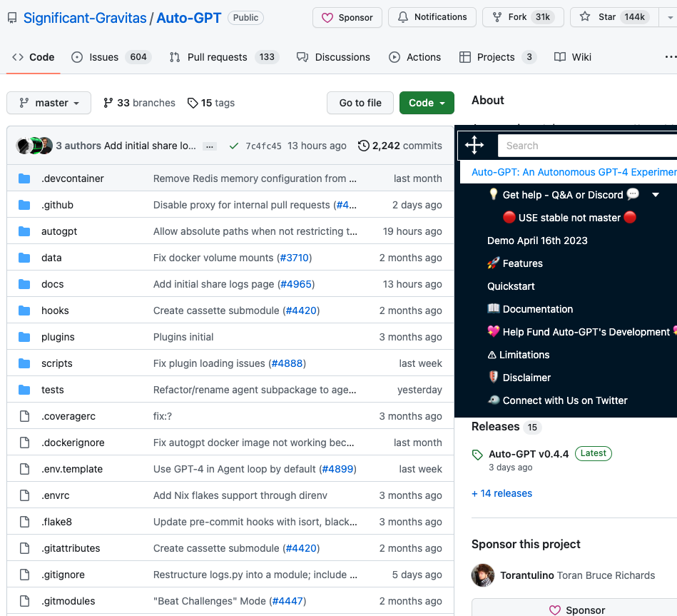Click the Sponsor heart button at top
Image resolution: width=677 pixels, height=616 pixels.
[x=347, y=18]
